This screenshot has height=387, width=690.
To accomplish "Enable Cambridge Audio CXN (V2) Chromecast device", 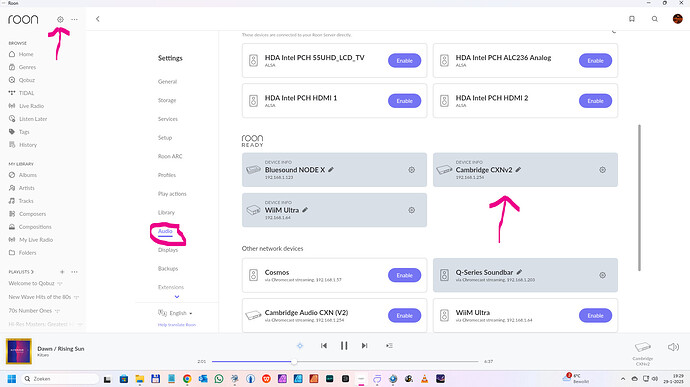I will point(404,315).
